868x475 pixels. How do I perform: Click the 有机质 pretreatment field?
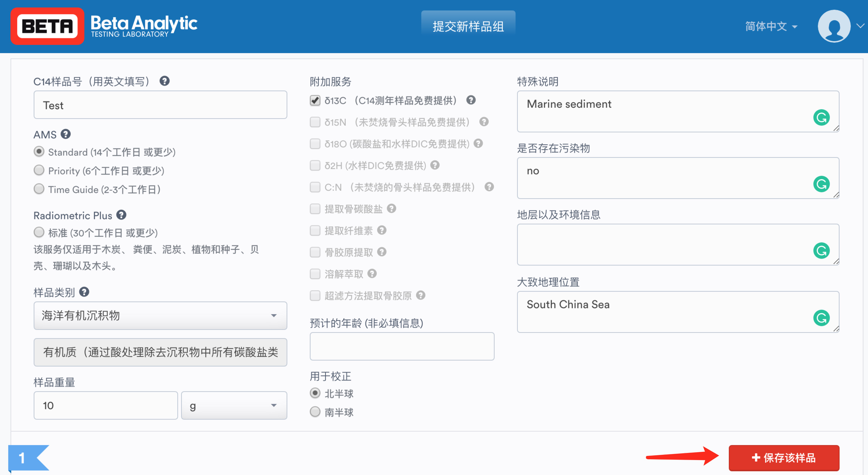160,352
